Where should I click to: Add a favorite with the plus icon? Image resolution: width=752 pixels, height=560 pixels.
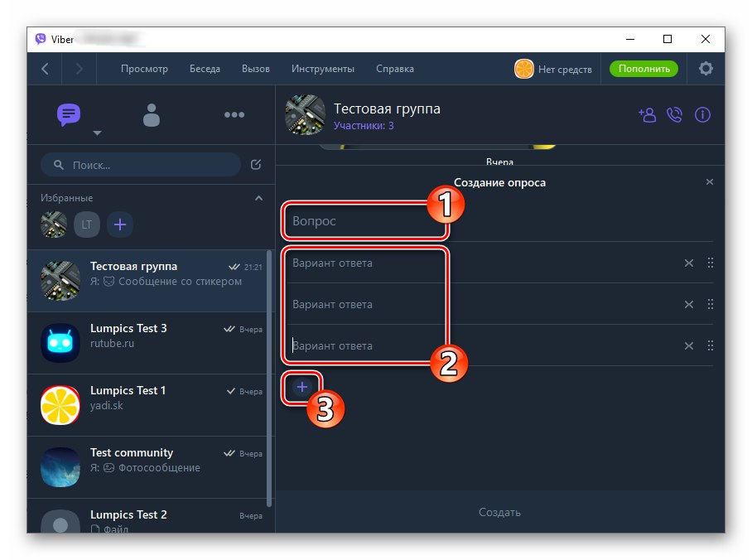[120, 224]
